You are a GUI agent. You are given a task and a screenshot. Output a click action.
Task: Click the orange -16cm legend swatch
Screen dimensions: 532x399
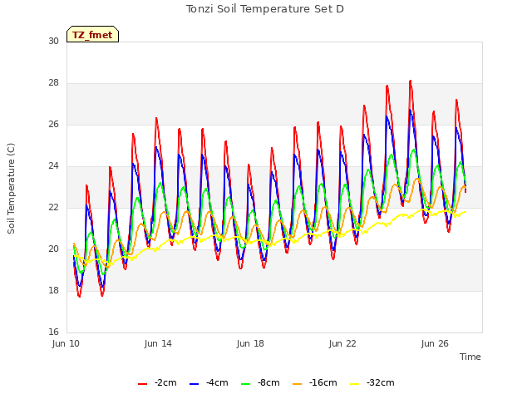298,384
